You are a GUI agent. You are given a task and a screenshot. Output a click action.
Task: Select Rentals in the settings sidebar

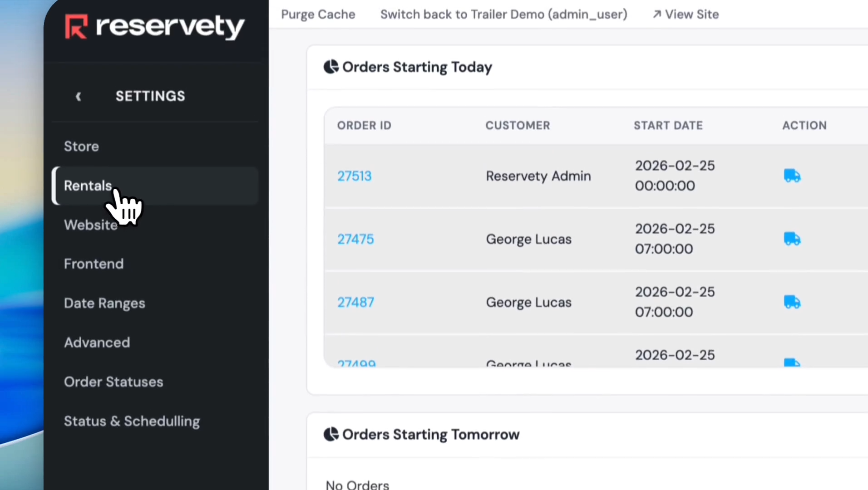click(x=88, y=186)
